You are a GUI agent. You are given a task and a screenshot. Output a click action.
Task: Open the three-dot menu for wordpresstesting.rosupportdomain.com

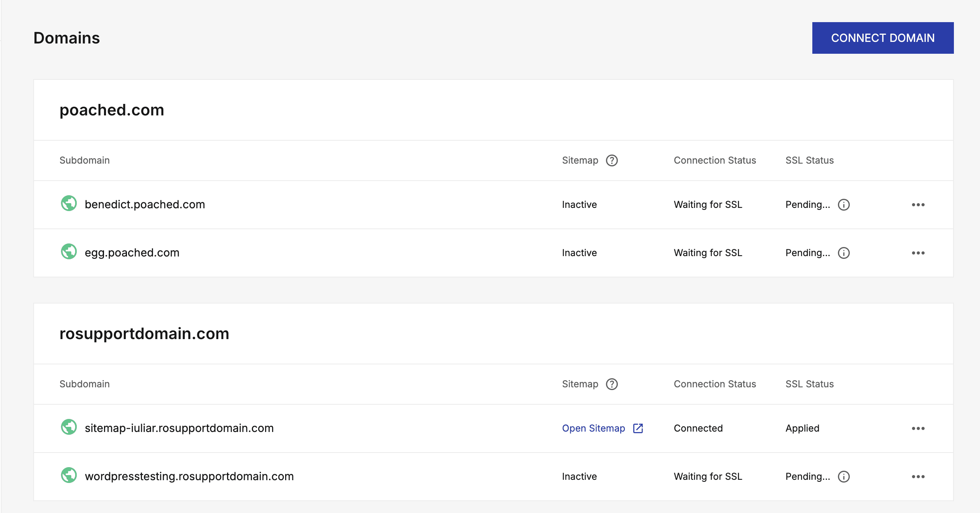coord(918,477)
